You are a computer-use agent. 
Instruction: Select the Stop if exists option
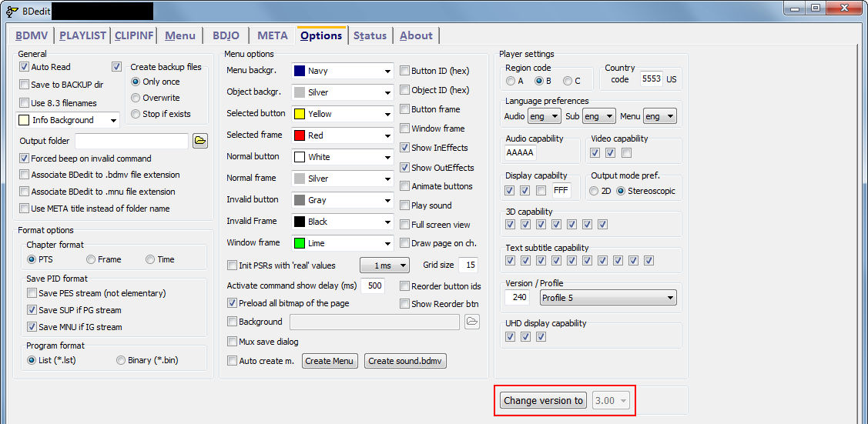(135, 114)
